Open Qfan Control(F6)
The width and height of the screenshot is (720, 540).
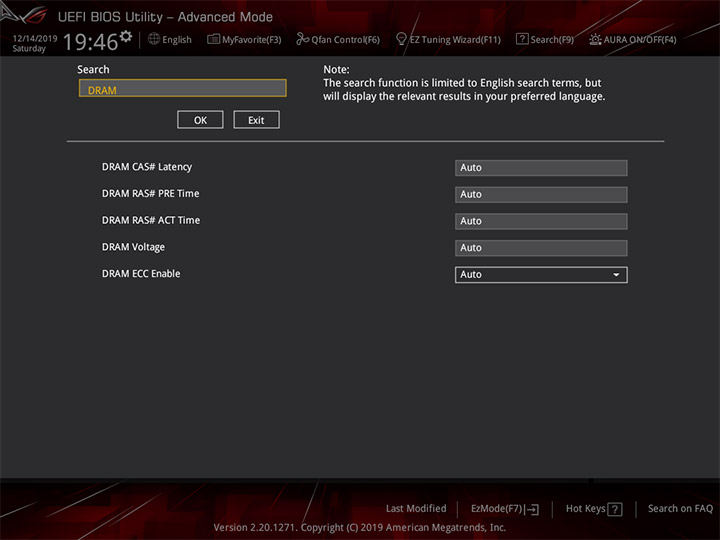[x=338, y=39]
